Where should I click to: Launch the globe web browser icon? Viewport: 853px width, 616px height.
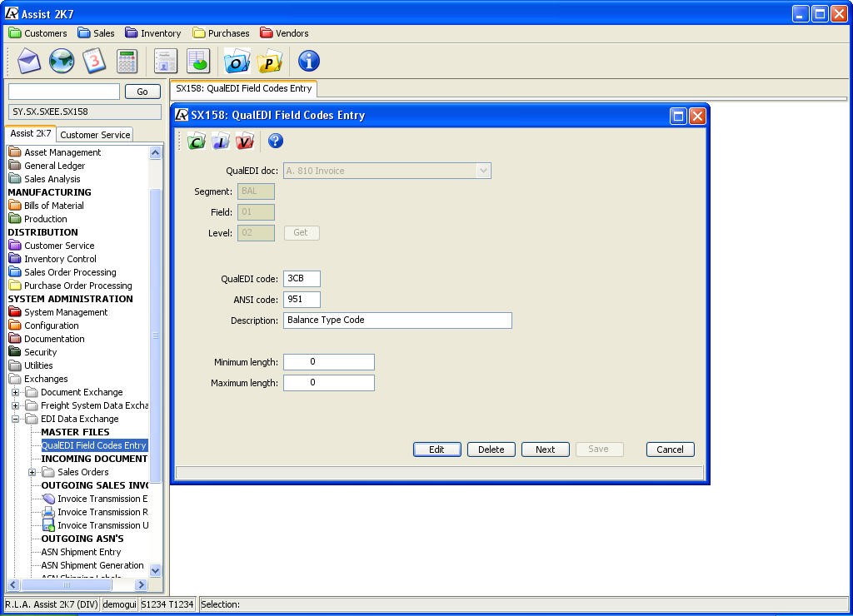point(62,61)
